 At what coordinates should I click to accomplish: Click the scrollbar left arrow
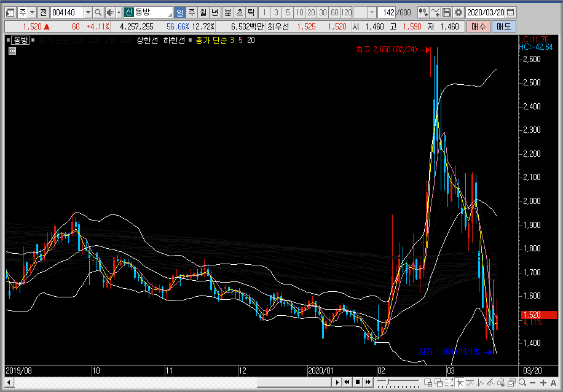tap(9, 382)
